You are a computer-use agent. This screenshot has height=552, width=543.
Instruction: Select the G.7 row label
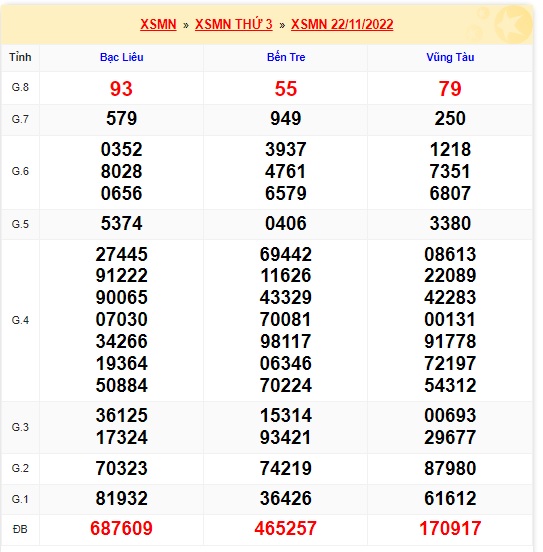20,119
